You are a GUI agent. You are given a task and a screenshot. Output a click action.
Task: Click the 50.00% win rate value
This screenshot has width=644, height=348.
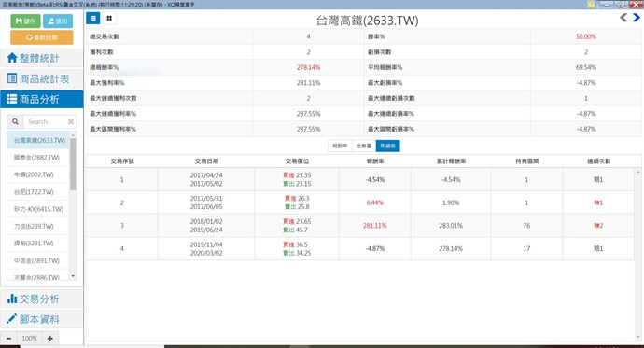(x=586, y=36)
